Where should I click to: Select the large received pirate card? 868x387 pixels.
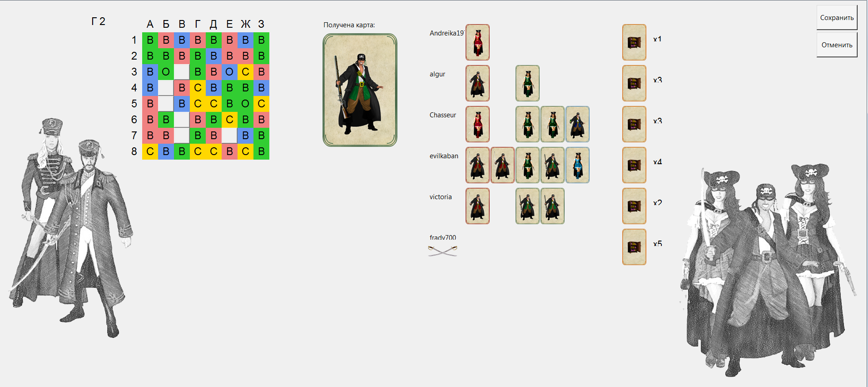(x=360, y=90)
